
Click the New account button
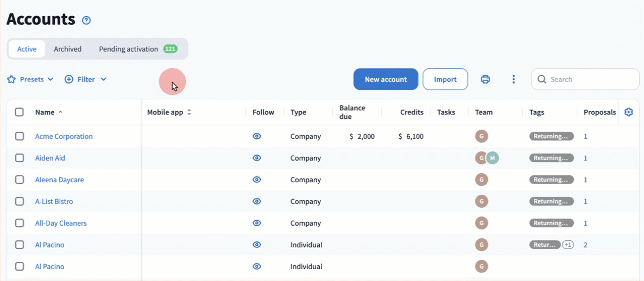[x=386, y=79]
